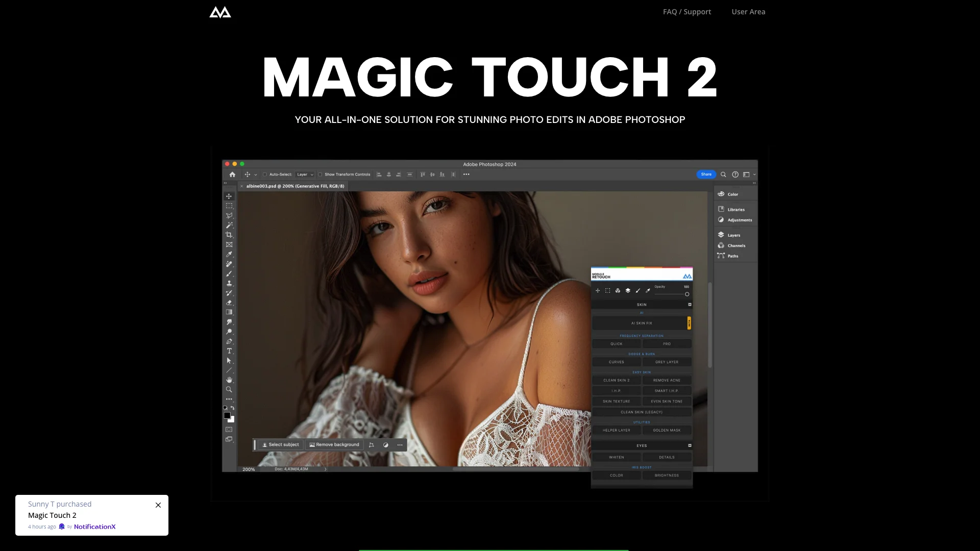The height and width of the screenshot is (551, 980).
Task: Select the Smudge tool
Action: [229, 322]
